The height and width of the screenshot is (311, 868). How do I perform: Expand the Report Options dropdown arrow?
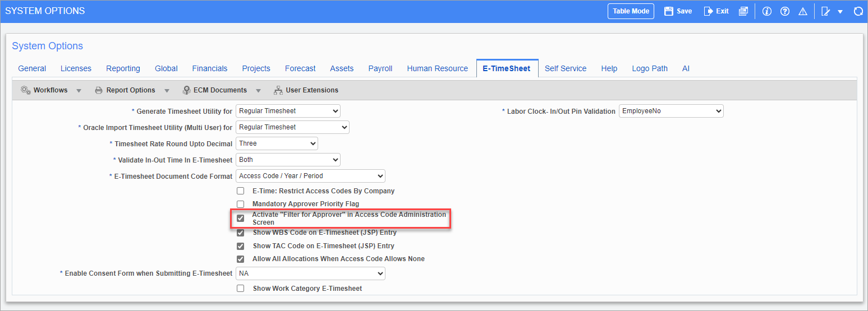[167, 91]
